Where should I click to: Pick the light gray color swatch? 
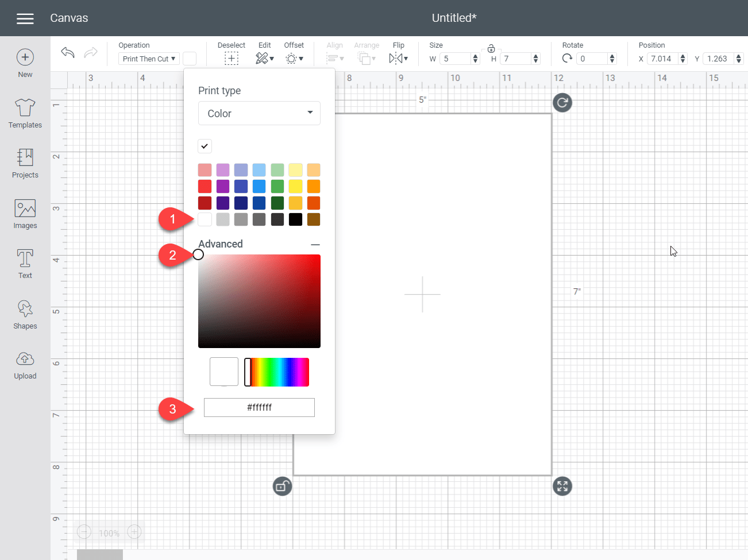pyautogui.click(x=223, y=219)
